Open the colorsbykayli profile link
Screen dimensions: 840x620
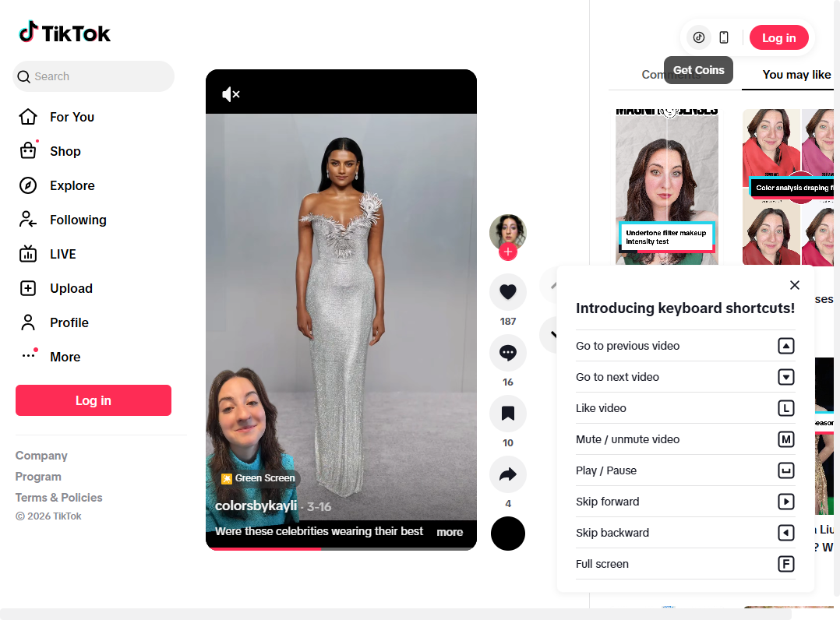(256, 506)
